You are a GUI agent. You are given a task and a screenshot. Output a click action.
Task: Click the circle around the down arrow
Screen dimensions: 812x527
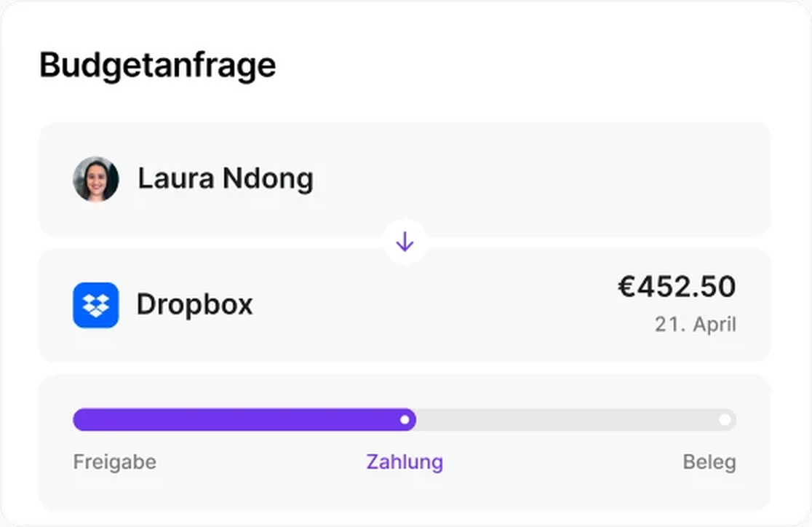(405, 242)
